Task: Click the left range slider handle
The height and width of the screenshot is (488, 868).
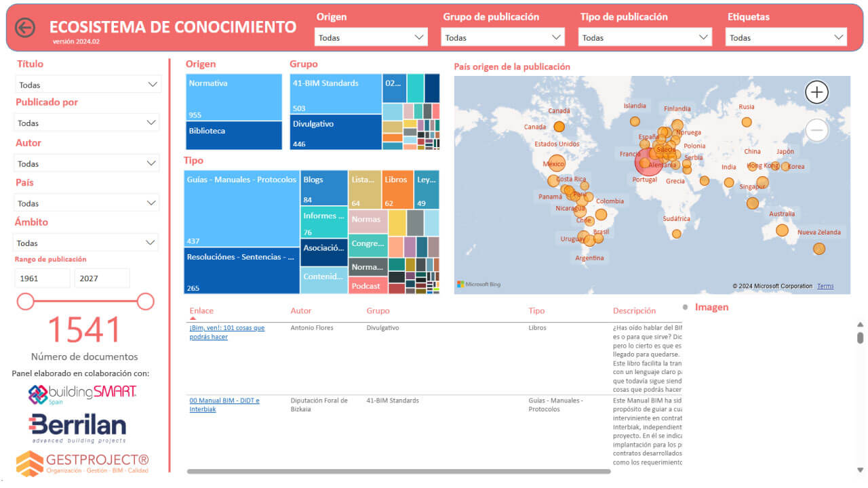Action: (26, 302)
